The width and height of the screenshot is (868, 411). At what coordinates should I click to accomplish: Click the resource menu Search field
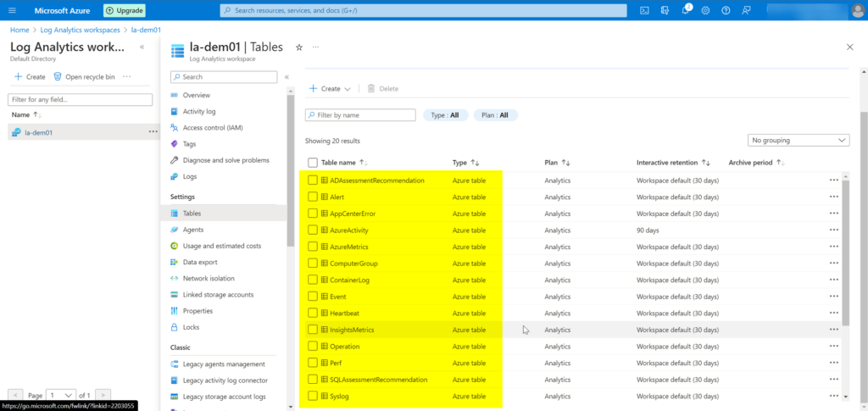(224, 77)
